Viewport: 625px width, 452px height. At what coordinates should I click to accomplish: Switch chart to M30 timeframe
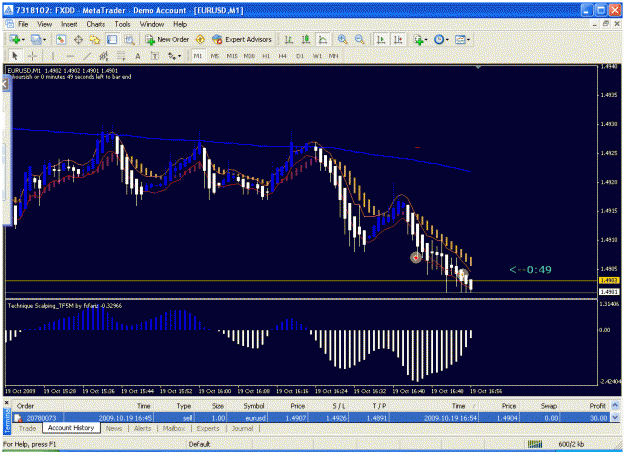click(x=249, y=56)
